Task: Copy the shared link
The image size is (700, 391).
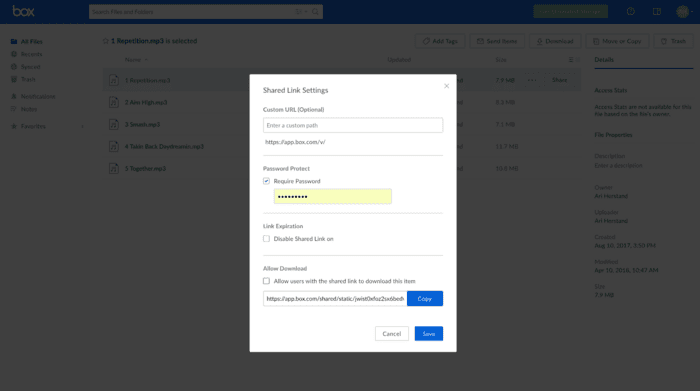Action: 425,299
